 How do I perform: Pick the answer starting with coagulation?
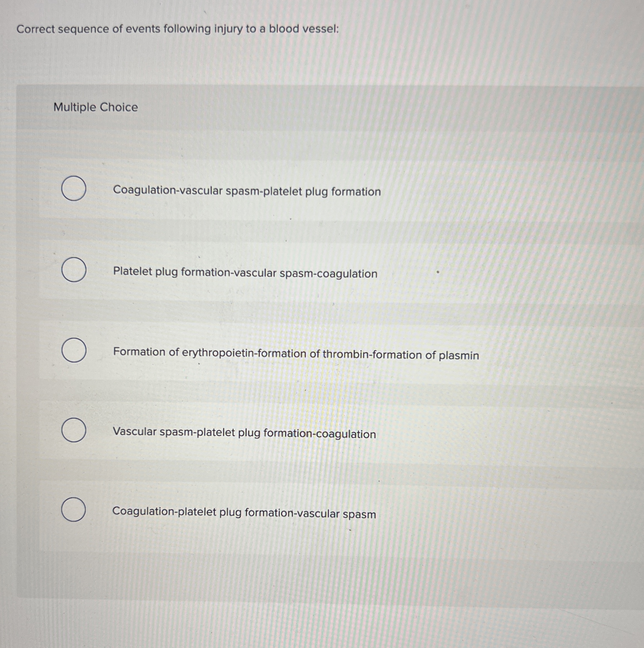pos(246,192)
